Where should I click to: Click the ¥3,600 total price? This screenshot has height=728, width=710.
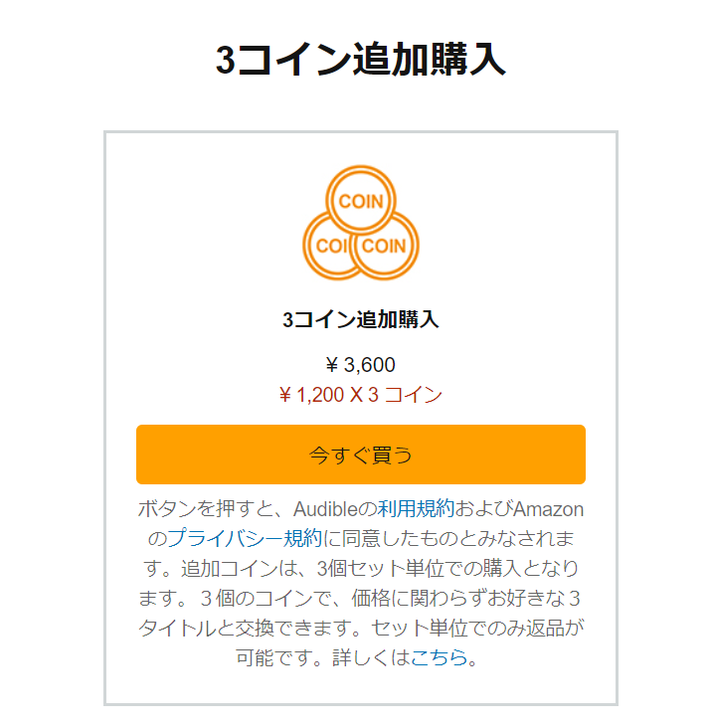[x=361, y=365]
